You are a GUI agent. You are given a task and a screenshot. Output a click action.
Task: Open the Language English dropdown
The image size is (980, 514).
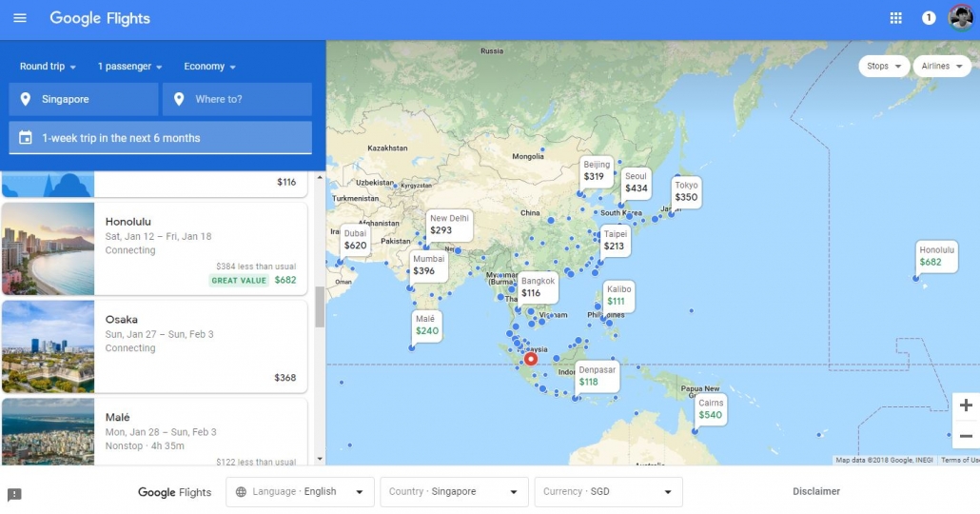pyautogui.click(x=300, y=492)
